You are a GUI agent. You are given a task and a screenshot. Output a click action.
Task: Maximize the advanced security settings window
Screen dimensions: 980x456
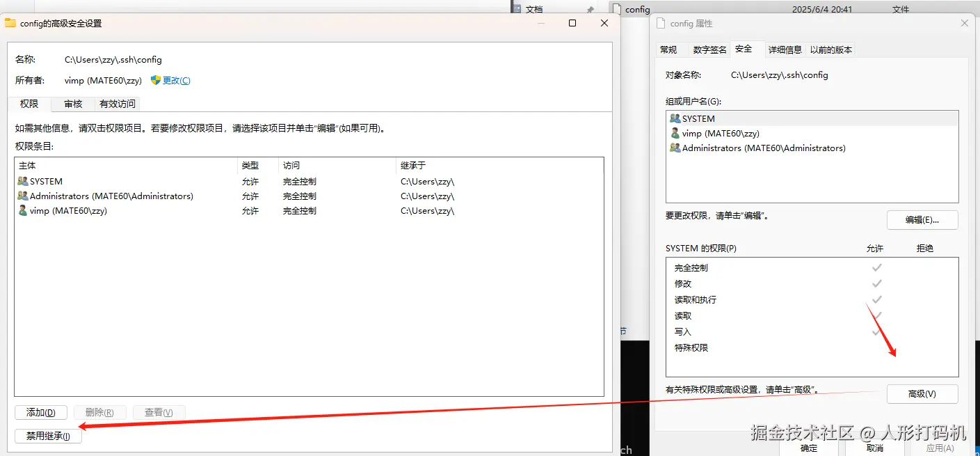pos(572,23)
